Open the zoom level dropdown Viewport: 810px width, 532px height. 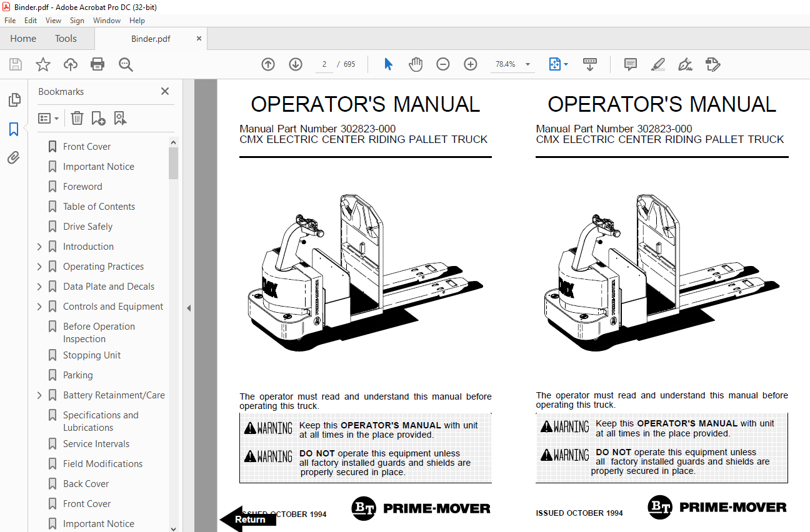(527, 64)
